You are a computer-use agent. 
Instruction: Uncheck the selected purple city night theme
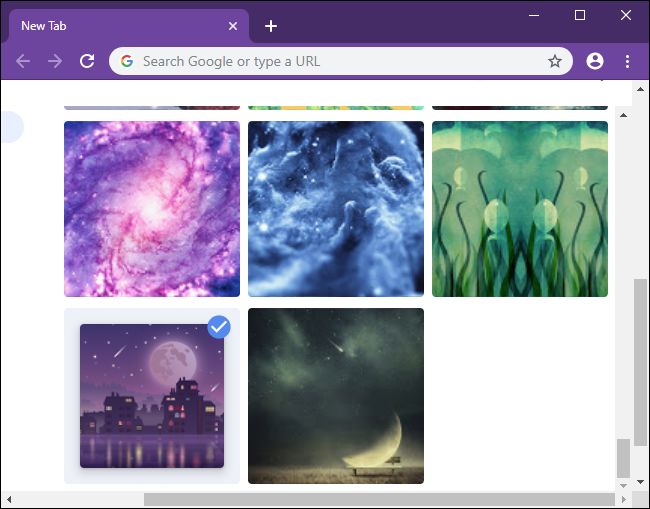[x=219, y=327]
